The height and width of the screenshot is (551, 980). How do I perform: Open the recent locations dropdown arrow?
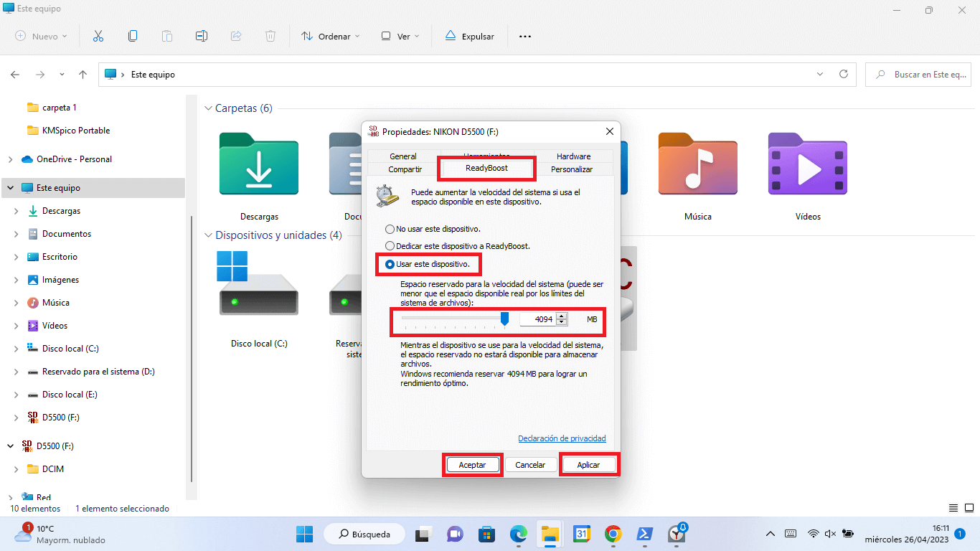click(x=62, y=75)
